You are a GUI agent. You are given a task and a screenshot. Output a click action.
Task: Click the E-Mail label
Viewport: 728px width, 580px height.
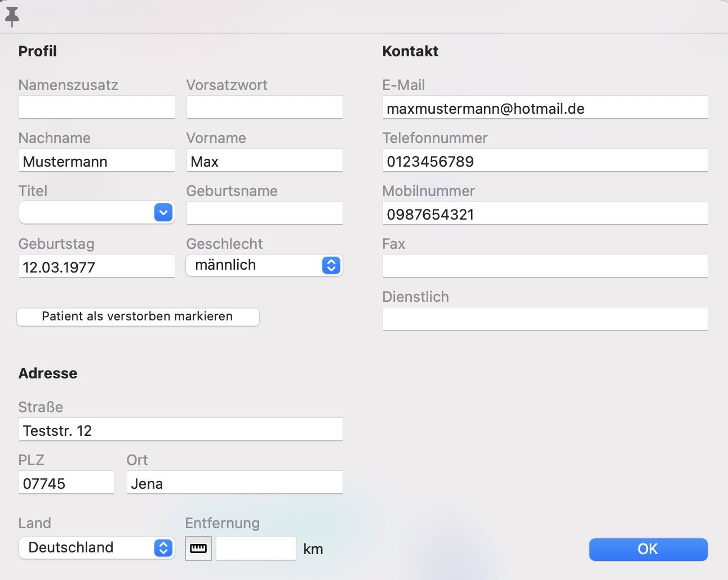[x=403, y=85]
